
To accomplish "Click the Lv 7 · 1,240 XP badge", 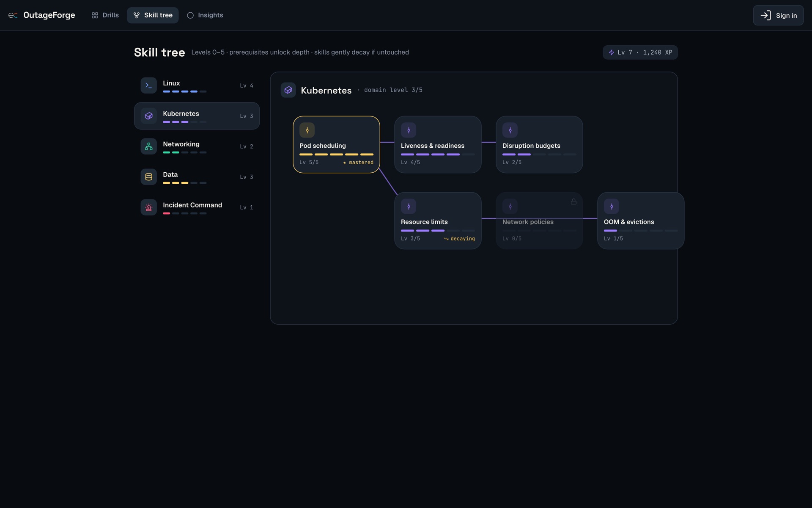I will coord(640,52).
